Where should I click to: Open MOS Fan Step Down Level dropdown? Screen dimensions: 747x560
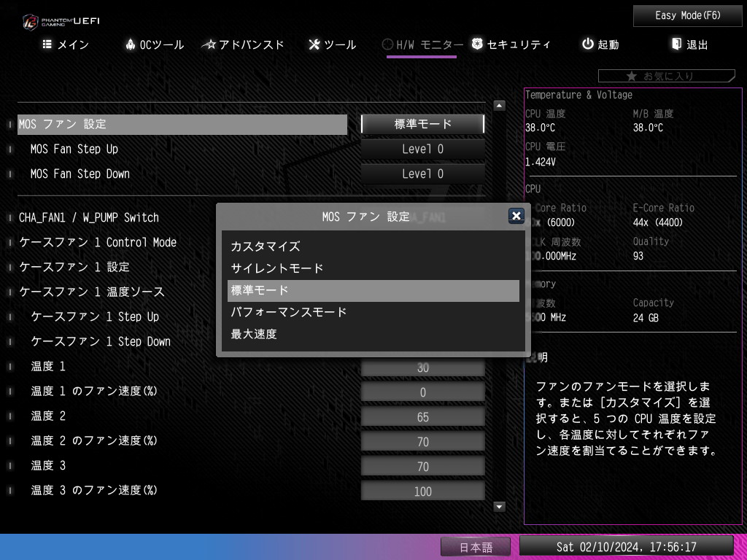[423, 174]
